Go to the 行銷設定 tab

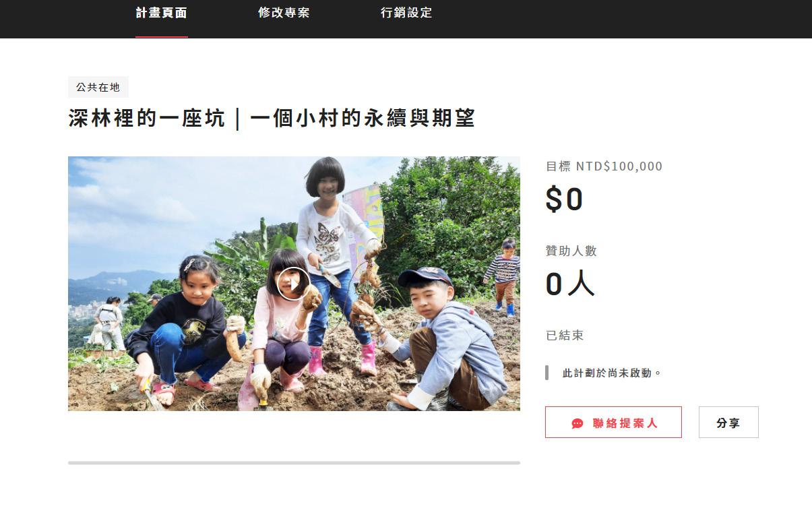pos(406,13)
